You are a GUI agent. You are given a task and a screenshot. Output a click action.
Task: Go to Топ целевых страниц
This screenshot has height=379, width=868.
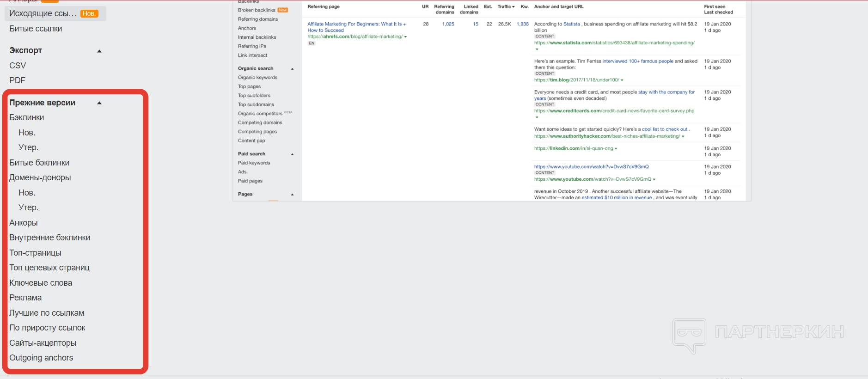pyautogui.click(x=49, y=268)
